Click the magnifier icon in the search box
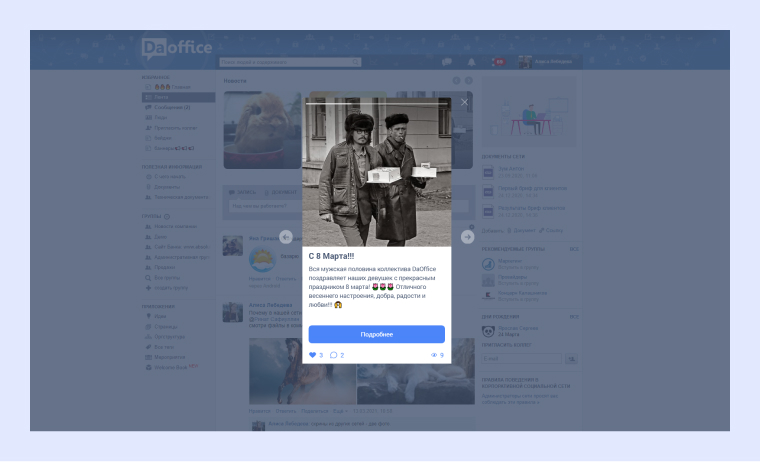The image size is (760, 462). pos(356,62)
